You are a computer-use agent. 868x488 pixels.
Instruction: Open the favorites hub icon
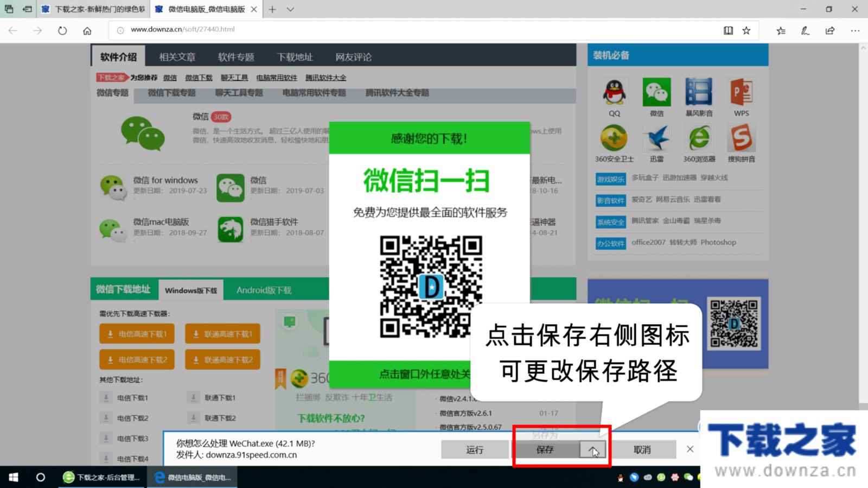pos(781,30)
